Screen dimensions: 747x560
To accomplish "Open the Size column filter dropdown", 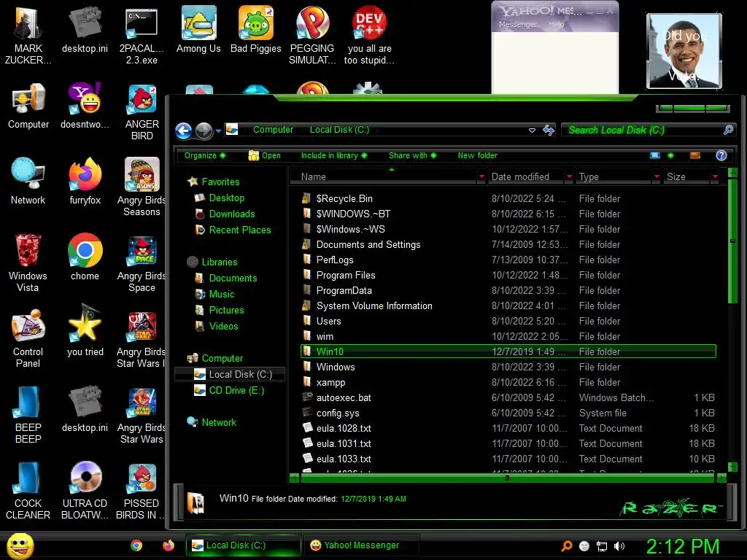I will tap(715, 176).
